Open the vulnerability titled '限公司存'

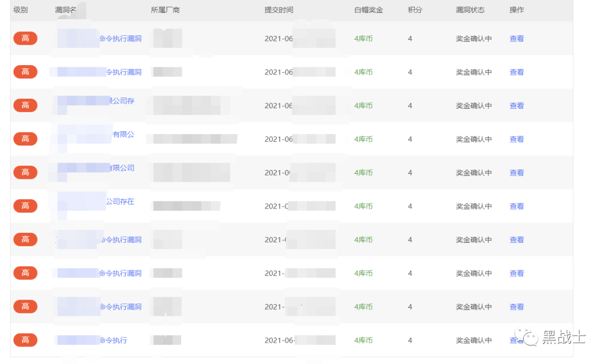coord(121,101)
